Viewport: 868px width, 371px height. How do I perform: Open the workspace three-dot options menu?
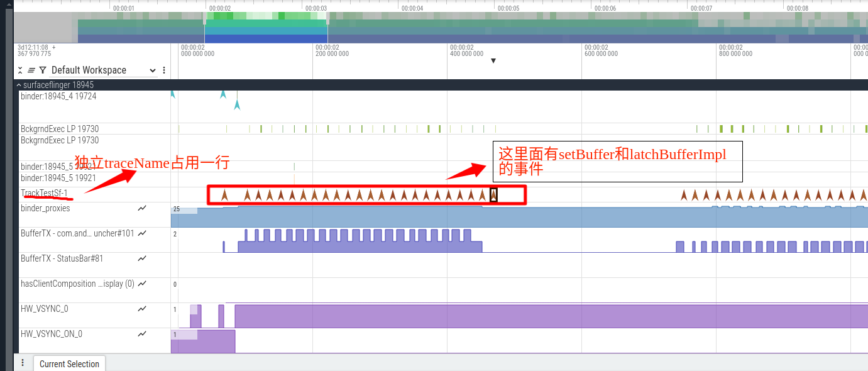click(164, 70)
